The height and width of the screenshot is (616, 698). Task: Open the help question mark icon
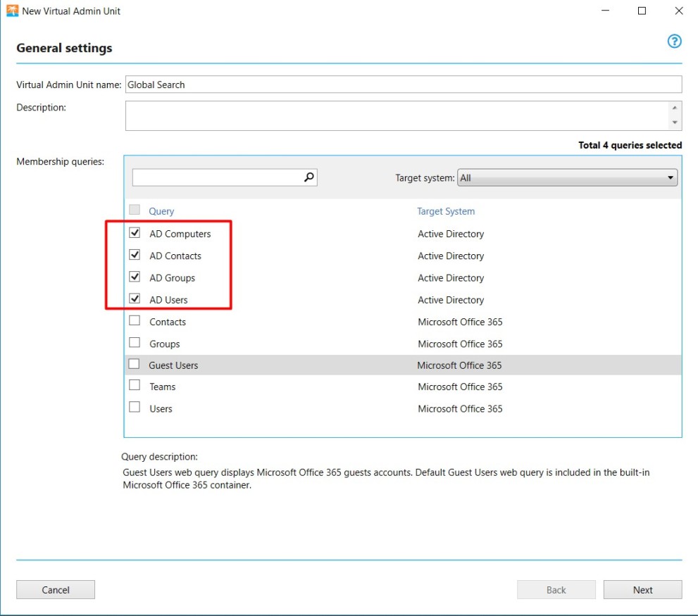click(674, 42)
